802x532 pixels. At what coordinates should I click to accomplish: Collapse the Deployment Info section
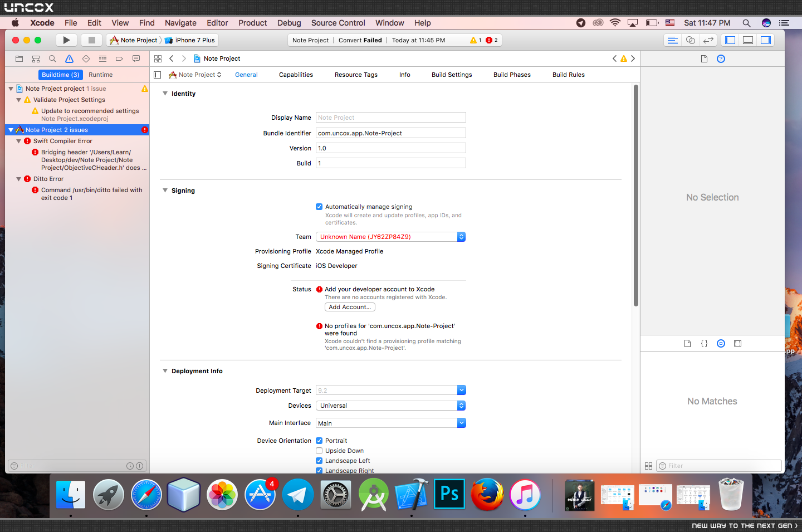point(165,371)
